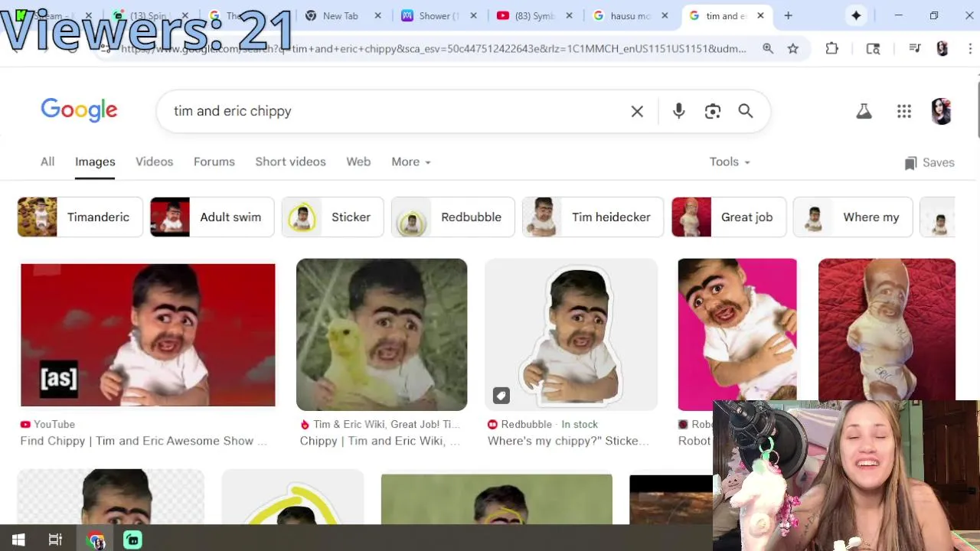Filter by Sticker chip
The image size is (980, 551).
pos(332,217)
